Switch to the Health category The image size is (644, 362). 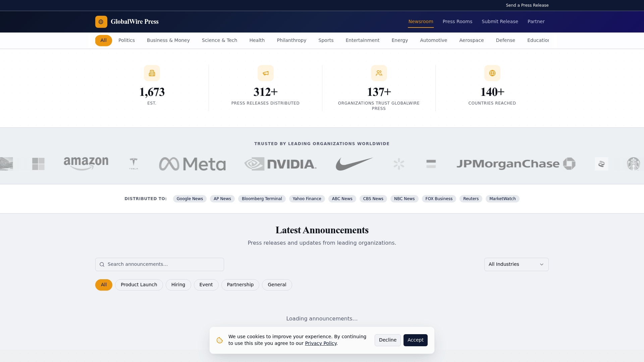click(x=257, y=41)
